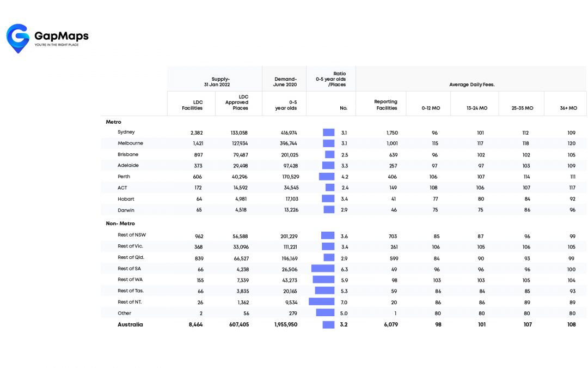Select the Average Daily Fees group header

click(x=471, y=85)
